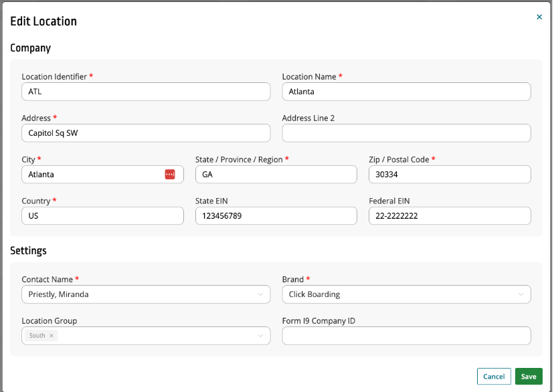Remove the South tag from Location Group
The image size is (554, 392).
tap(52, 336)
